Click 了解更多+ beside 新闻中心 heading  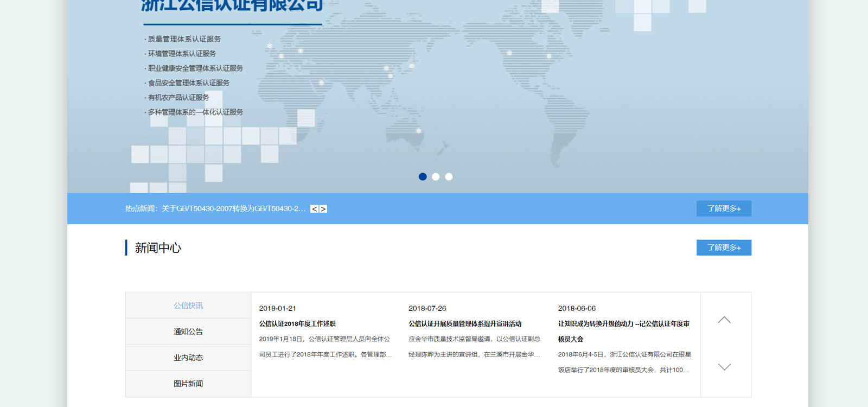tap(724, 247)
